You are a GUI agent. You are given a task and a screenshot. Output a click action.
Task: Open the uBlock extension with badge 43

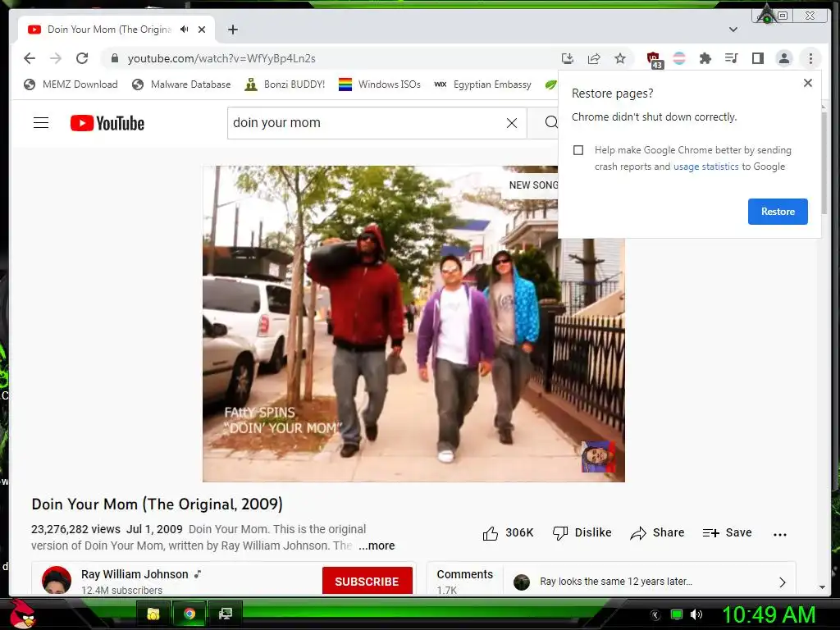(x=654, y=59)
